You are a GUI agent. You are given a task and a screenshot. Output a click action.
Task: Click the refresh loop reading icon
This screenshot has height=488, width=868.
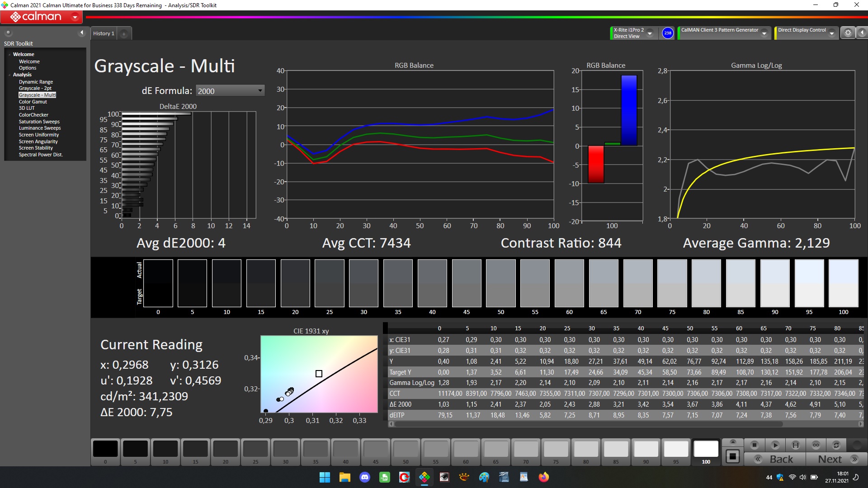point(836,445)
